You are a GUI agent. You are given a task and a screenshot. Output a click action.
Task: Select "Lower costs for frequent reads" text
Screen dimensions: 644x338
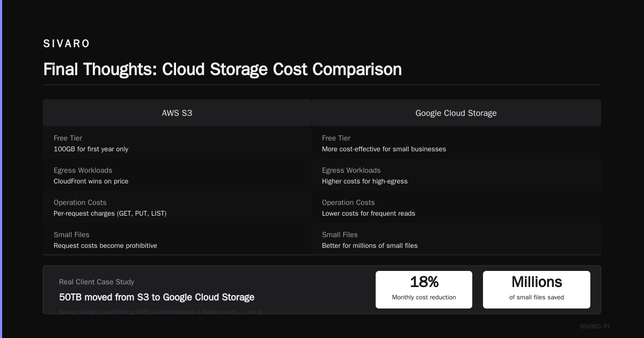[368, 214]
